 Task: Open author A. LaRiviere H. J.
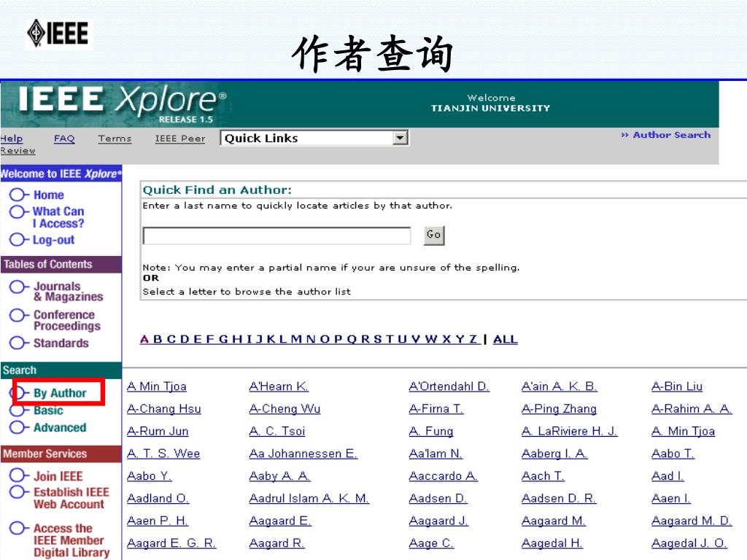[x=570, y=432]
